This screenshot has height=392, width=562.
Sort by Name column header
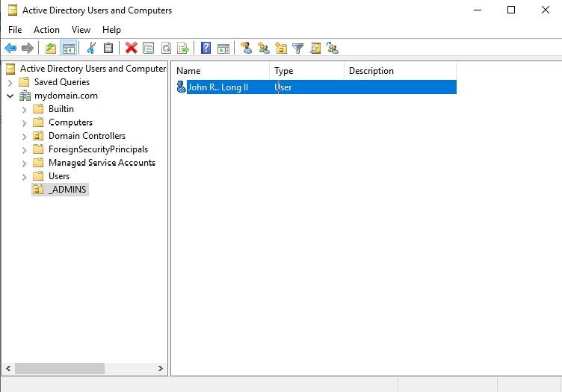coord(220,71)
